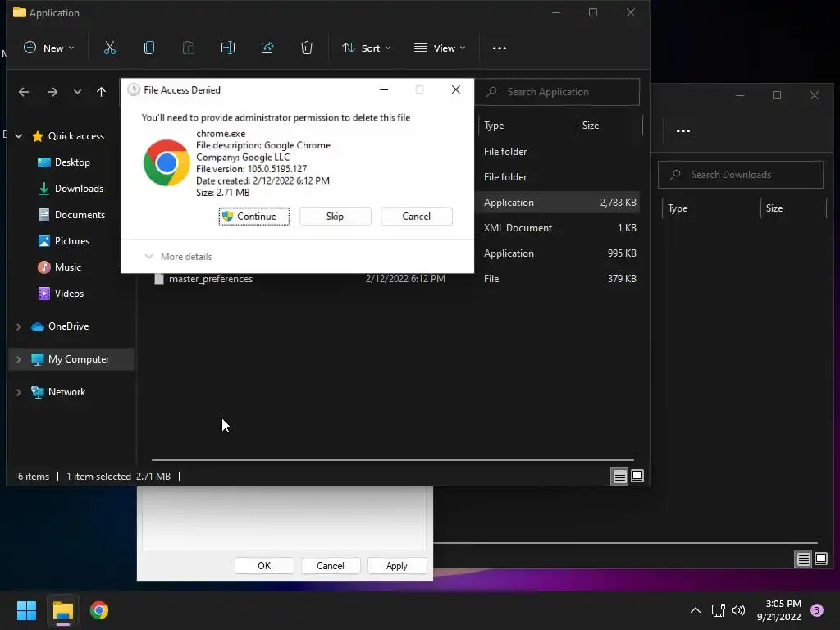Select Downloads in Quick access
This screenshot has width=840, height=630.
pyautogui.click(x=72, y=189)
